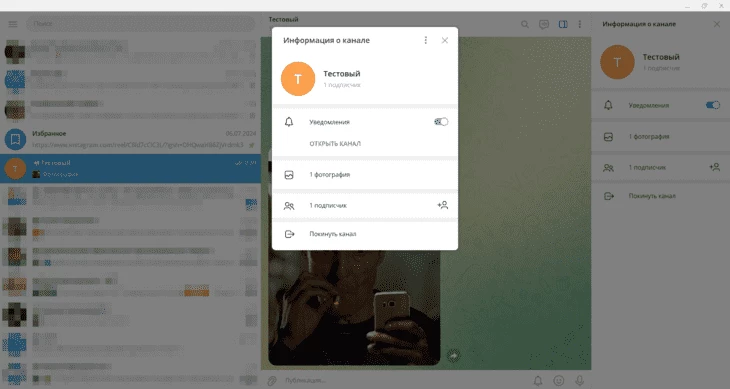
Task: Click the Поиск search field
Action: 141,24
